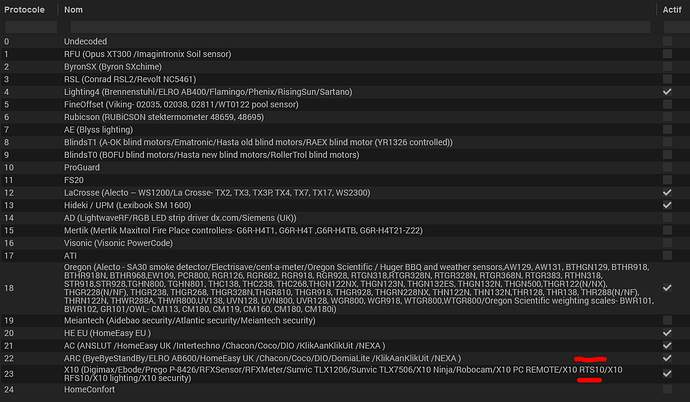690x402 pixels.
Task: Uncheck the Lighting4 protocol checkbox
Action: pos(667,91)
